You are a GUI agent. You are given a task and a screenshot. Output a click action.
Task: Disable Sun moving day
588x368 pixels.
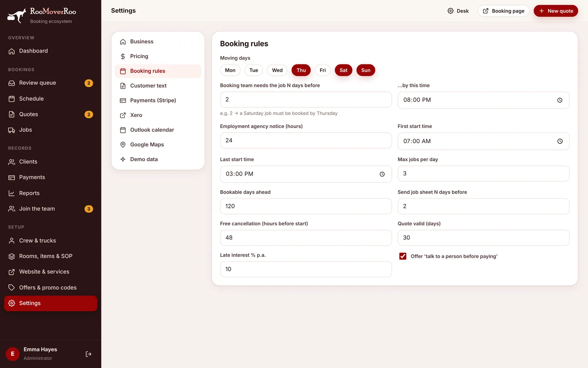(x=366, y=70)
